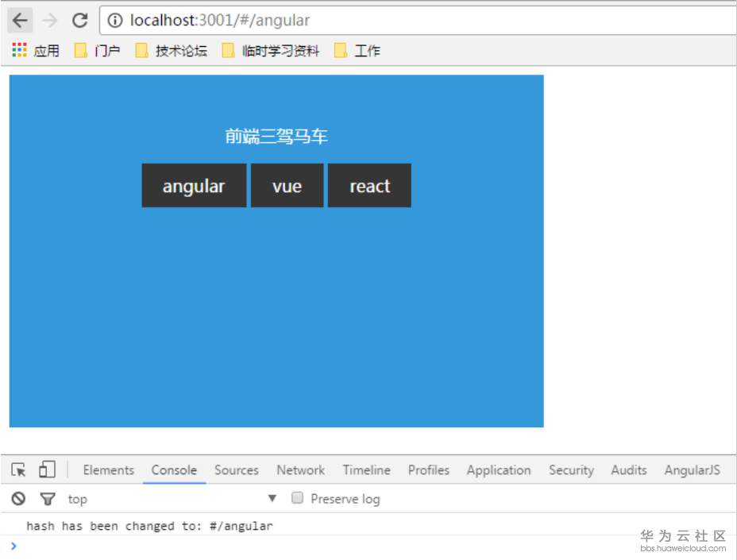Switch to the Timeline tab
Image resolution: width=737 pixels, height=560 pixels.
tap(367, 469)
